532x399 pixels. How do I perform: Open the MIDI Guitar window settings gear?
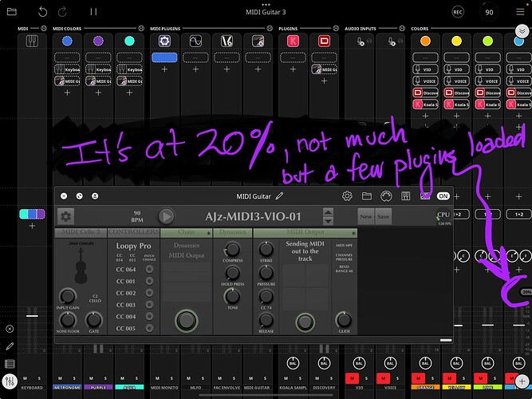(347, 196)
